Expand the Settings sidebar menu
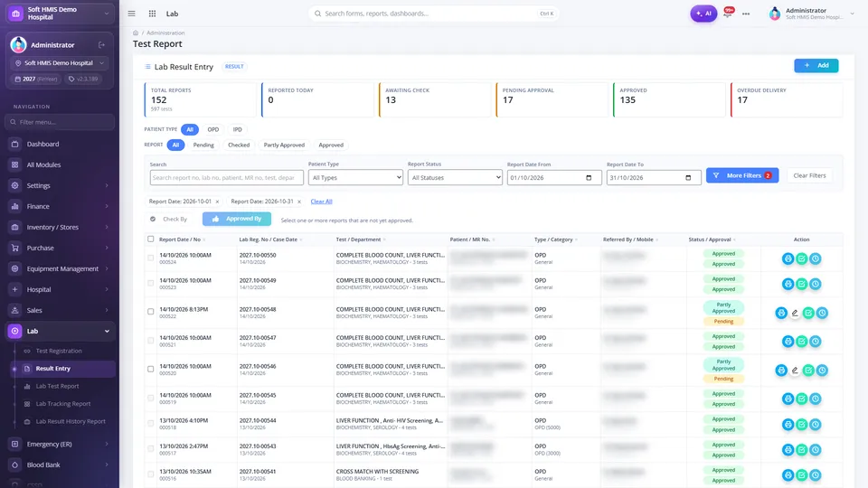Viewport: 868px width, 488px height. [60, 185]
